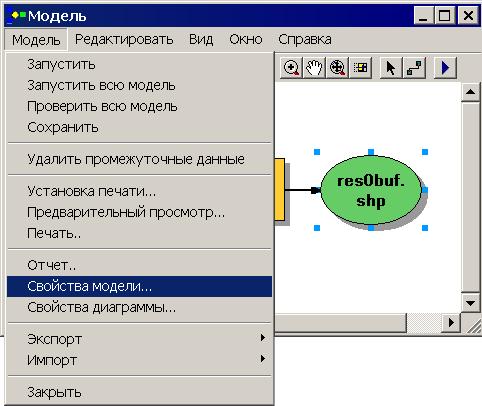The width and height of the screenshot is (482, 406).
Task: Click the full extent zoom icon
Action: (337, 68)
